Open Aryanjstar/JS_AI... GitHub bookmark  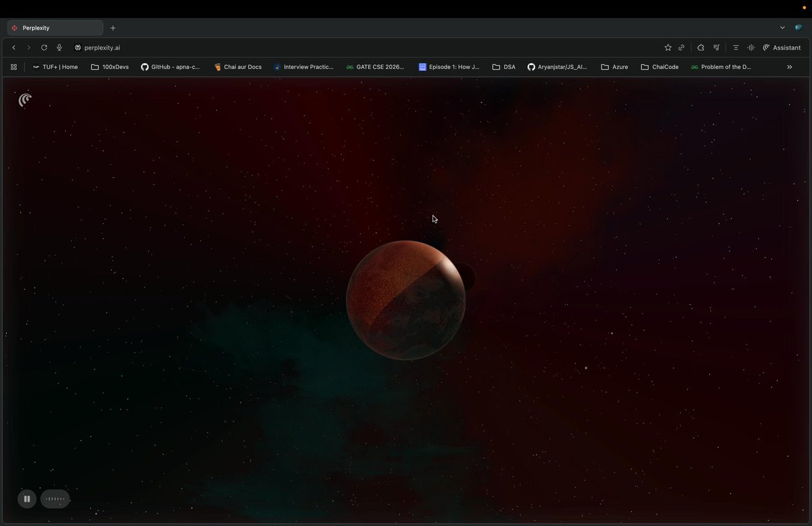(x=557, y=67)
